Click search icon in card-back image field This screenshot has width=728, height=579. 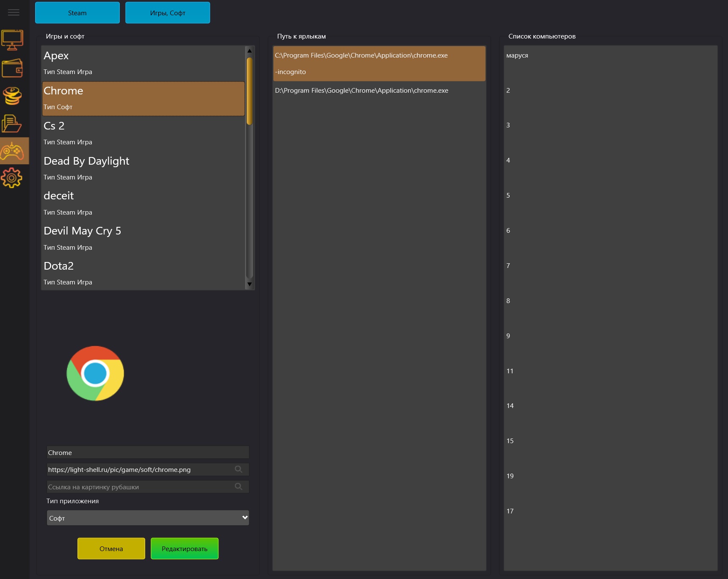point(239,487)
